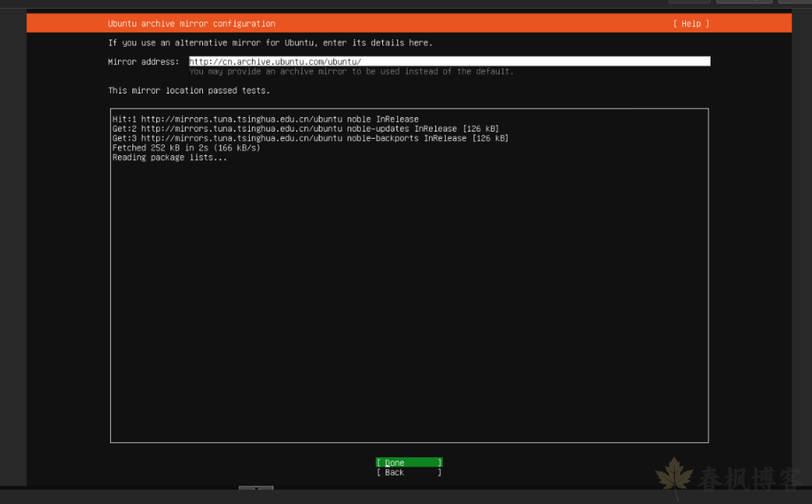Click the 'Hit:1' noble InRelease log line

tap(266, 120)
